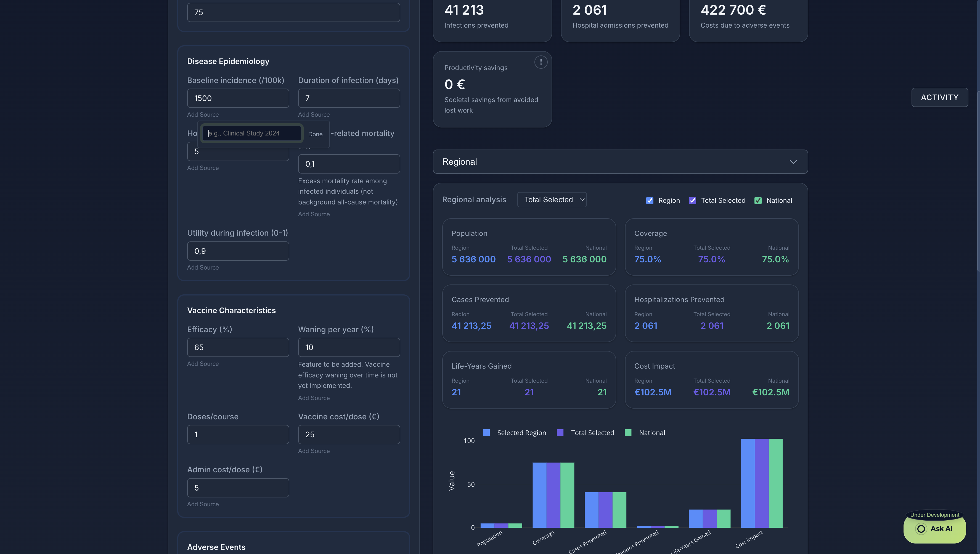Click the Vaccine cost/dose input field
The width and height of the screenshot is (980, 554).
(349, 435)
